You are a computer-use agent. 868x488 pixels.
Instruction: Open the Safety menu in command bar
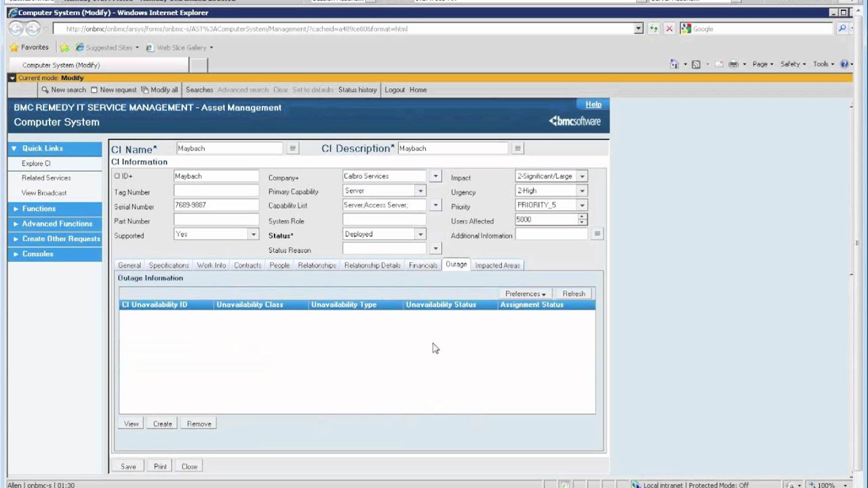point(793,64)
